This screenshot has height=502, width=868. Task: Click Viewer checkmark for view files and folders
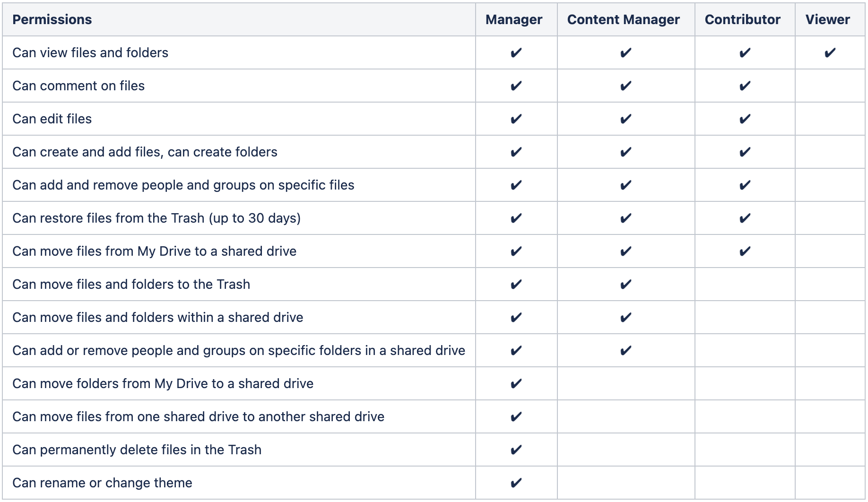(830, 53)
